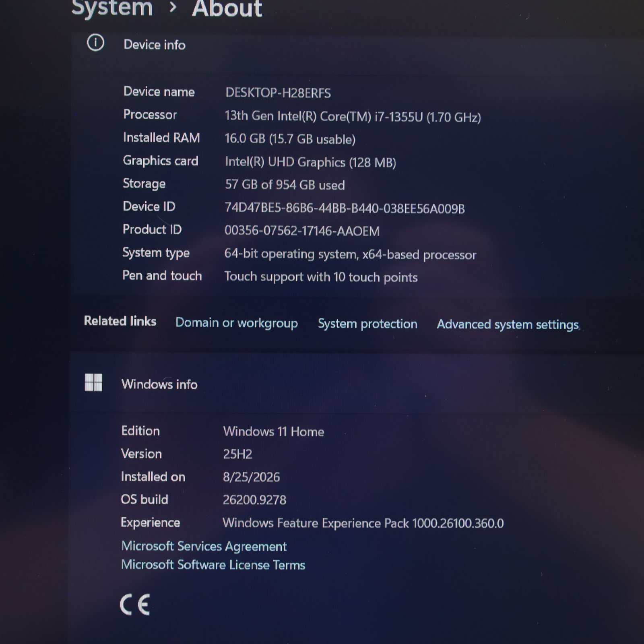Viewport: 644px width, 644px height.
Task: Click the Windows logo icon beside Windows info
Action: 93,382
